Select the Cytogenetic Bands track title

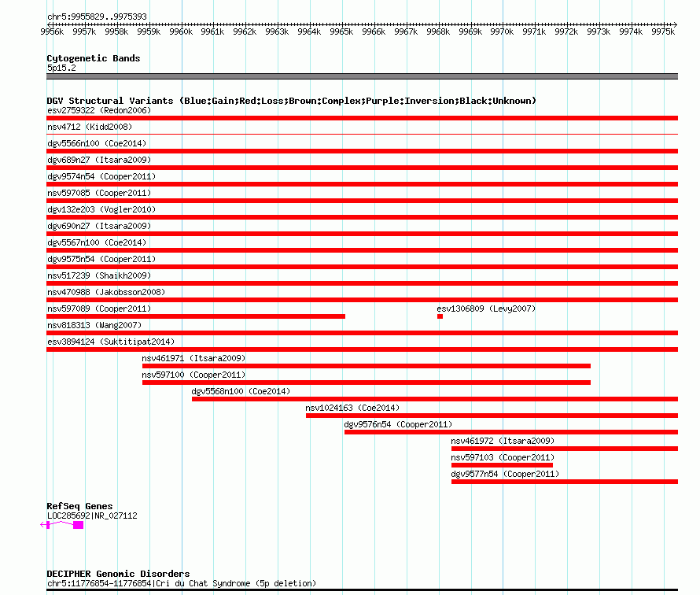[94, 58]
